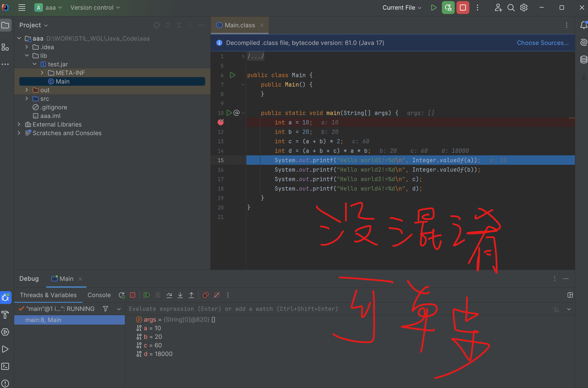
Task: Click the Step Into debug icon
Action: click(180, 295)
